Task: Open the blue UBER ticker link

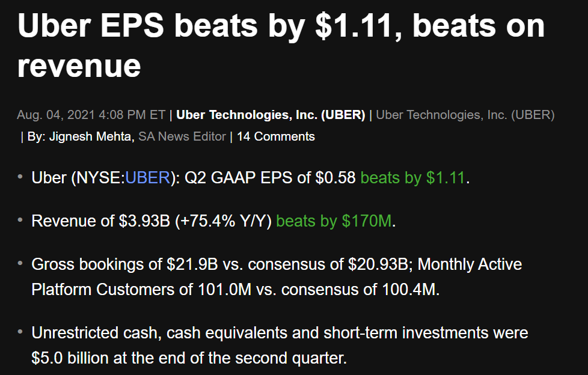Action: tap(147, 178)
